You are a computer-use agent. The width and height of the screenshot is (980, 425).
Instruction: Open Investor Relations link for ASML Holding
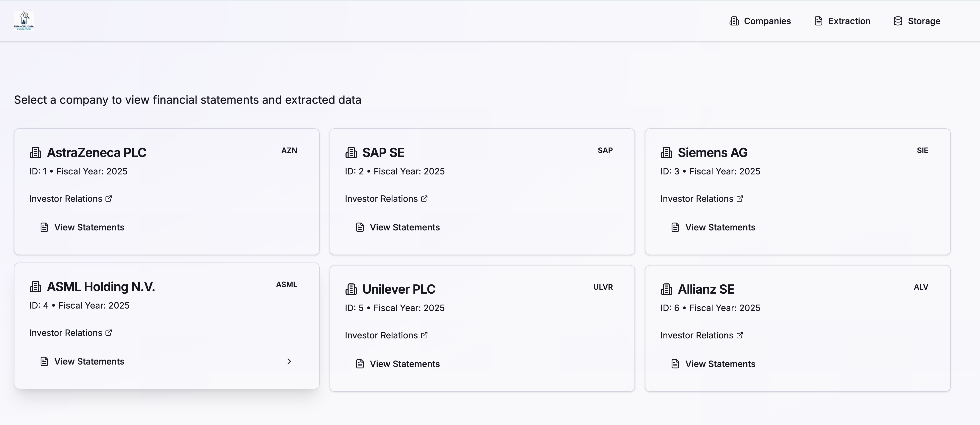click(x=66, y=333)
